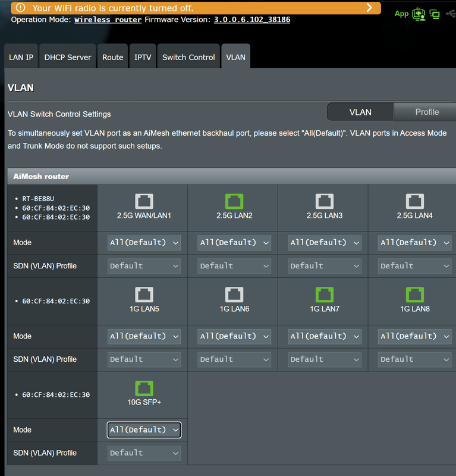Open Mode dropdown for 1G LAN5
This screenshot has width=456, height=476.
point(144,336)
